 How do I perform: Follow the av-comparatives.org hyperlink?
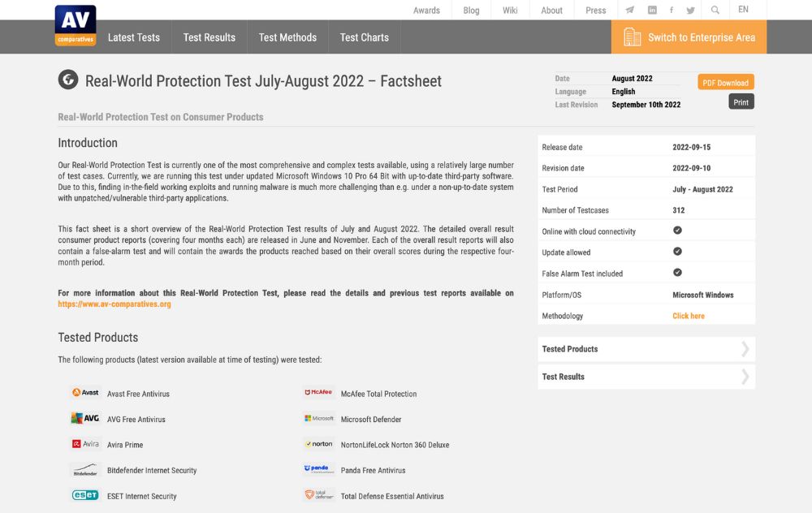click(114, 304)
